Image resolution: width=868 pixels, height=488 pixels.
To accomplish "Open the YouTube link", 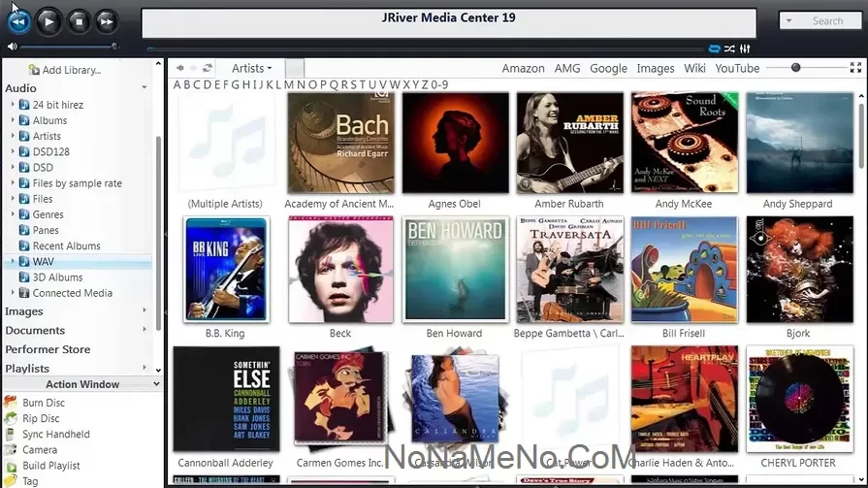I will (x=737, y=68).
